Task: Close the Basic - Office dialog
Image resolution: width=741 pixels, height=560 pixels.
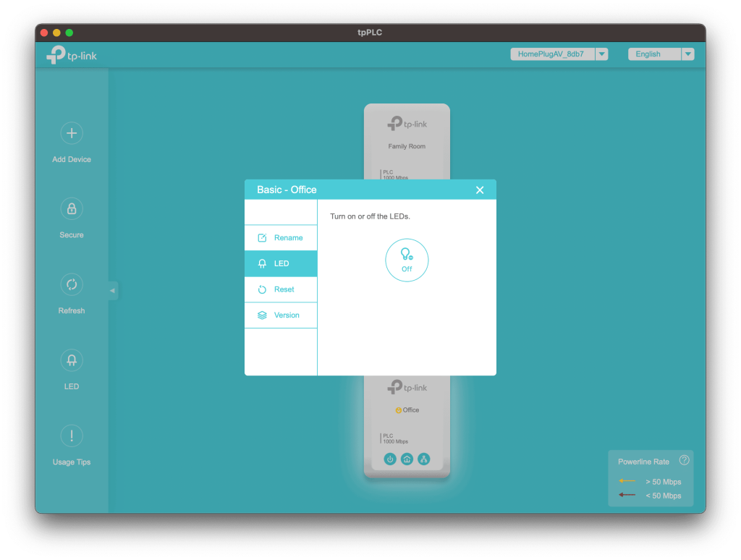Action: (x=480, y=190)
